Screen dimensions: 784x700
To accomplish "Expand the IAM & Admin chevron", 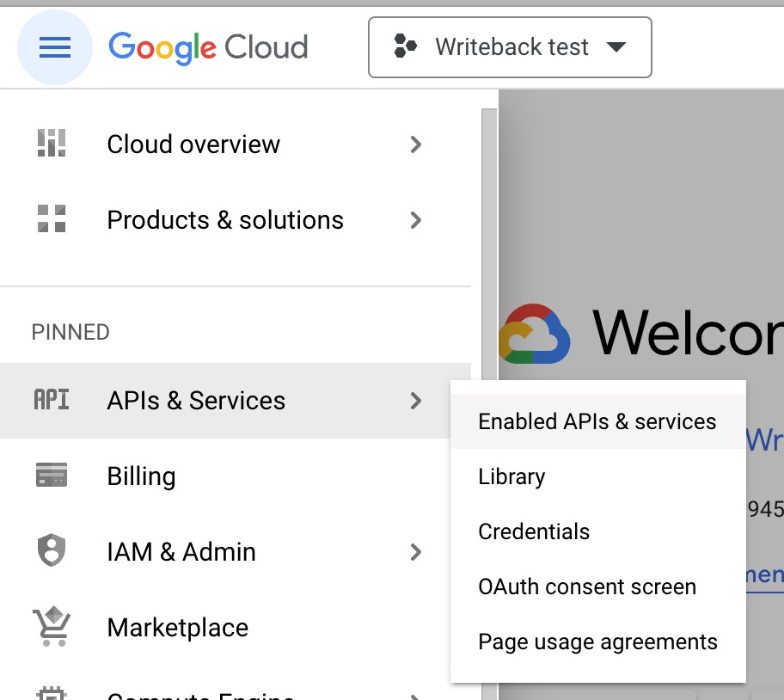I will [416, 551].
